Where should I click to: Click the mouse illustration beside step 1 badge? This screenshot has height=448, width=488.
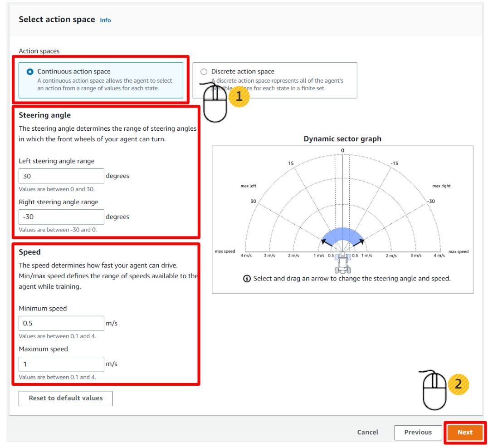point(214,103)
